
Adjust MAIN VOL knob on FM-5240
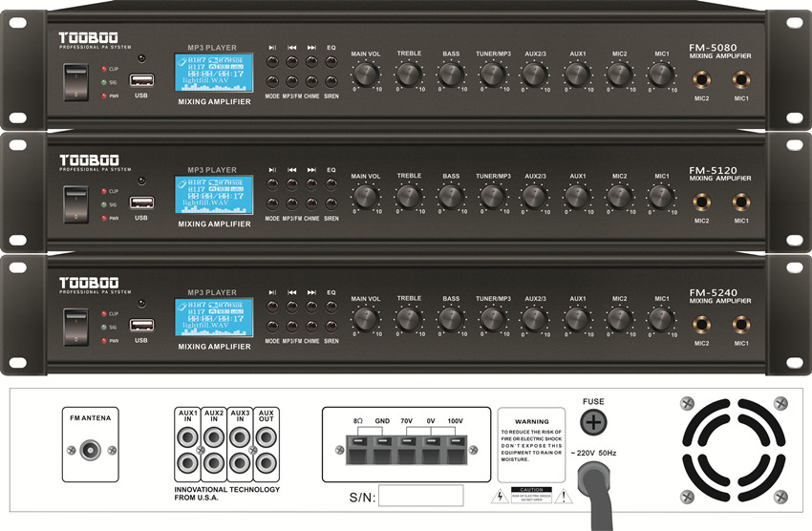366,319
